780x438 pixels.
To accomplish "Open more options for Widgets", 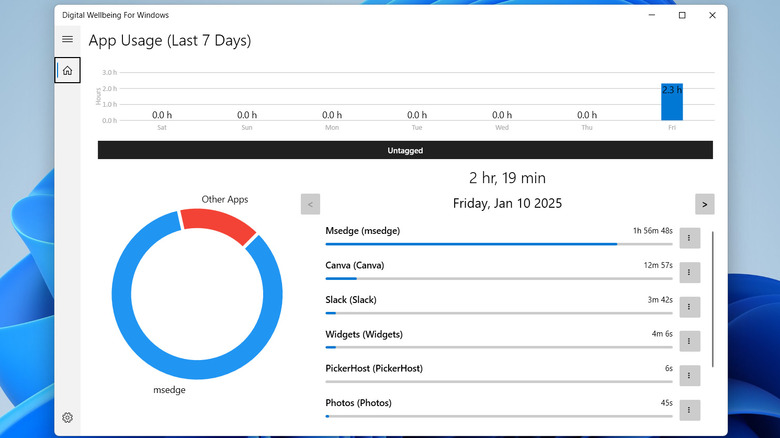I will [689, 341].
